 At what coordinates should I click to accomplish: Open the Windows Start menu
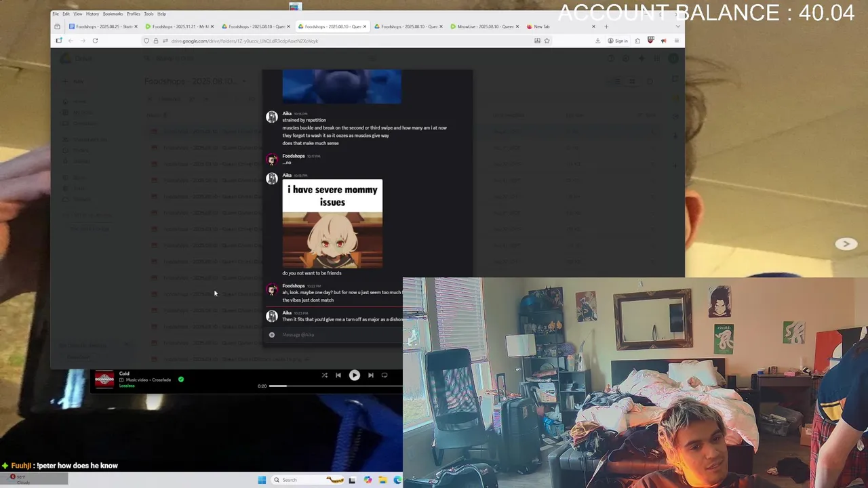262,480
